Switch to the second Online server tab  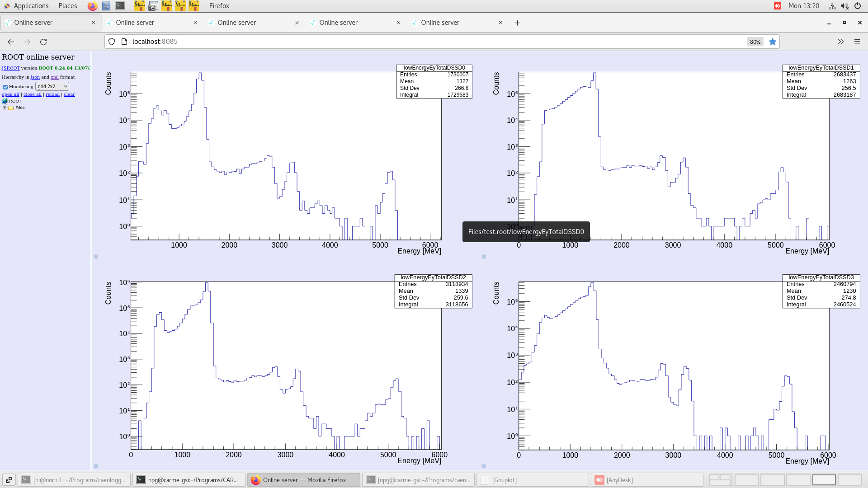pyautogui.click(x=136, y=23)
